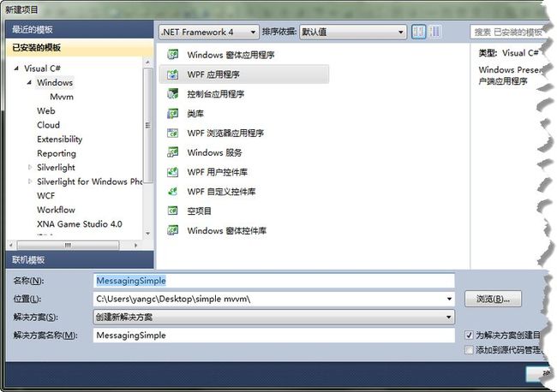557x392 pixels.
Task: Select the Windows 服务 template name
Action: (x=214, y=152)
